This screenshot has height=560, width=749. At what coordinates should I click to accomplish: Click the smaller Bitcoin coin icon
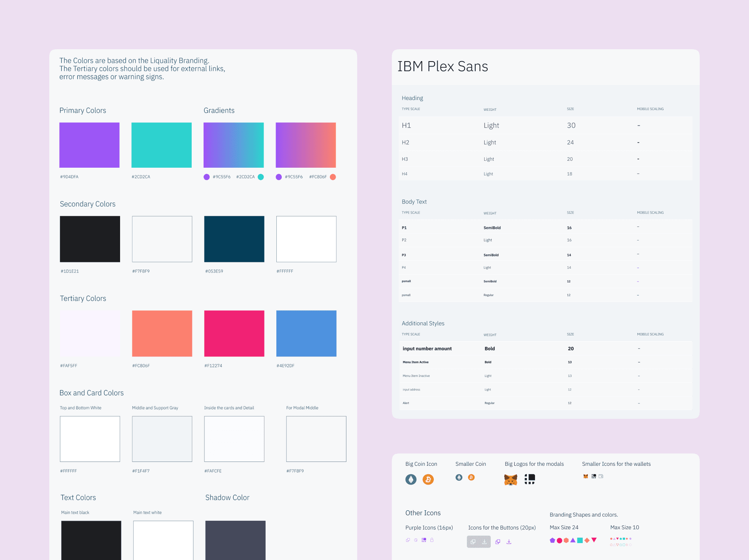[x=471, y=477]
